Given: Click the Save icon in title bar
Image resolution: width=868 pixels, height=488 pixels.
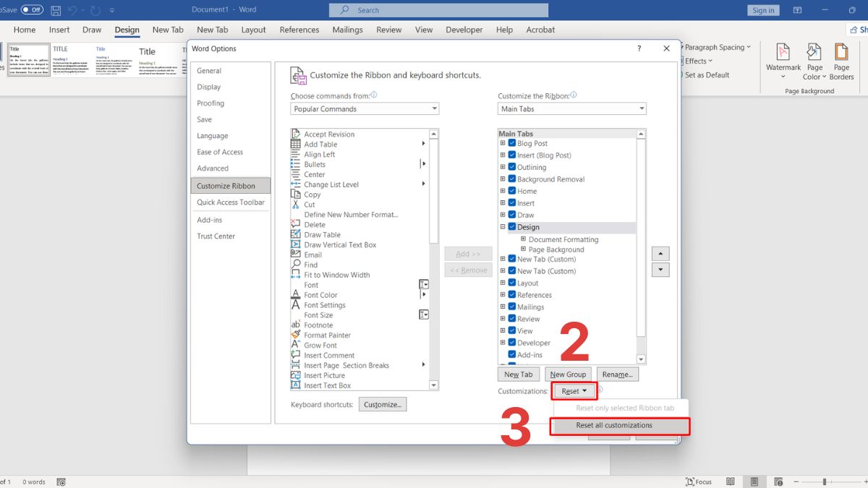Looking at the screenshot, I should pyautogui.click(x=56, y=10).
